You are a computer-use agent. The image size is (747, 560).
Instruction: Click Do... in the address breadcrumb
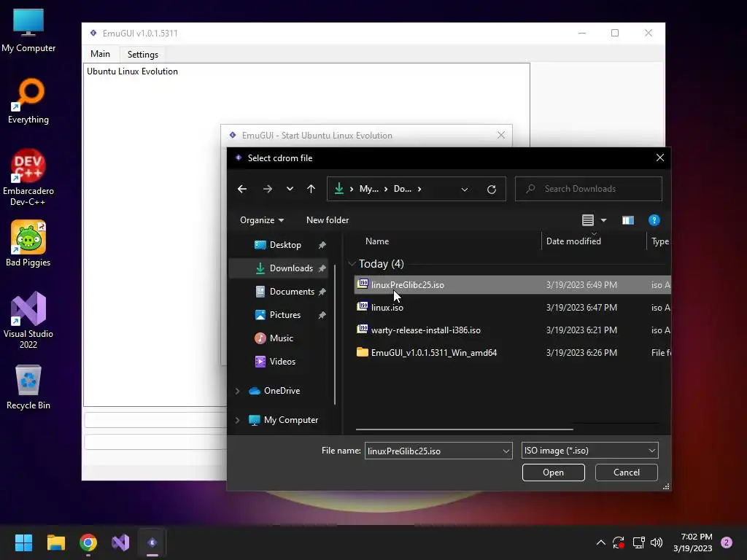[402, 189]
